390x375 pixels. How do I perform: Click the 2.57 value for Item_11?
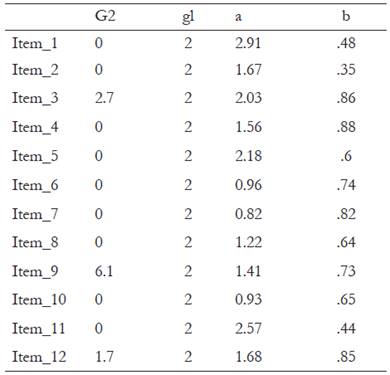coord(248,329)
